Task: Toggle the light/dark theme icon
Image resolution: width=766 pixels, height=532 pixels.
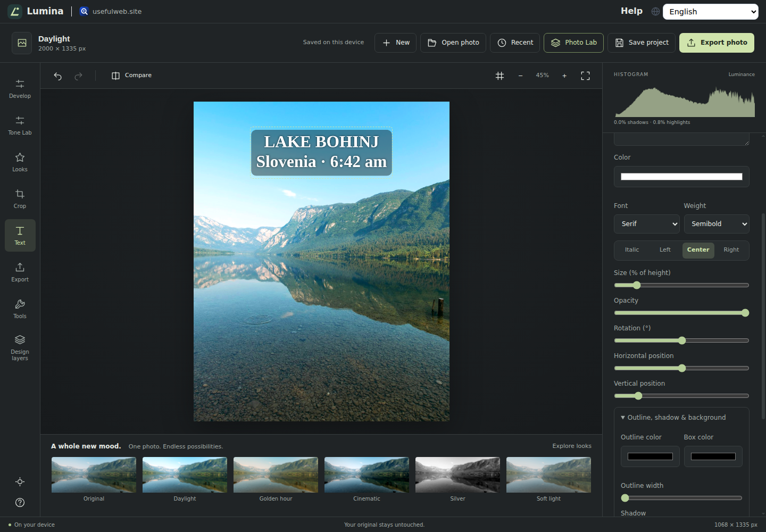Action: pos(20,482)
